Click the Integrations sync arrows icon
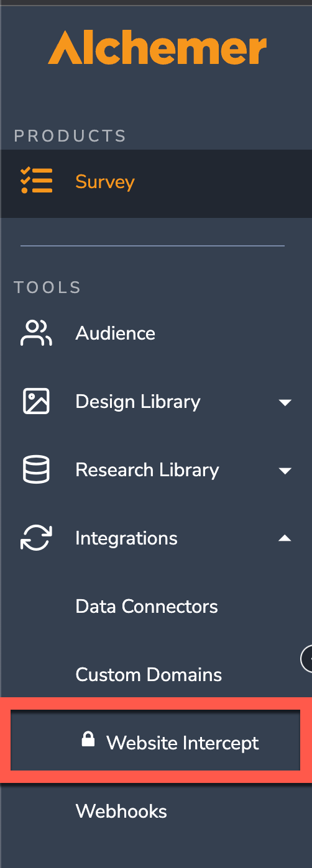The height and width of the screenshot is (868, 312). (36, 538)
